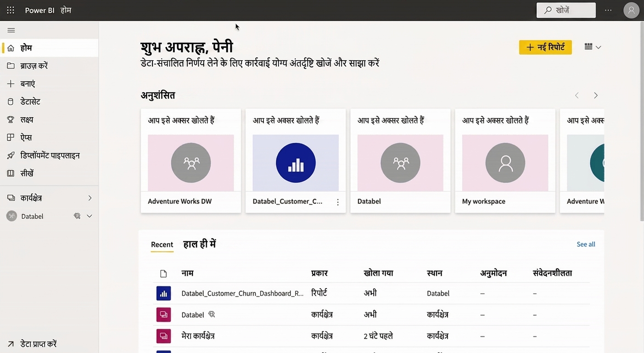The width and height of the screenshot is (644, 353).
Task: Click the कार्यक्षेत्र workspaces icon
Action: 11,198
